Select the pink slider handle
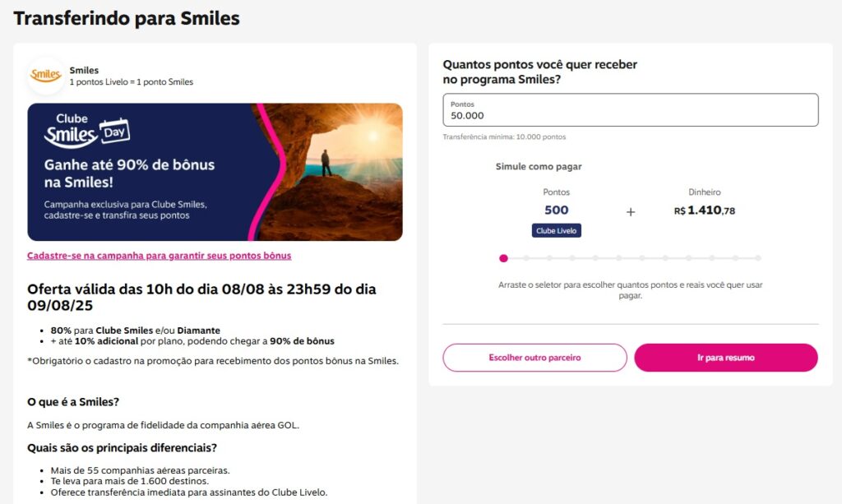 [503, 258]
